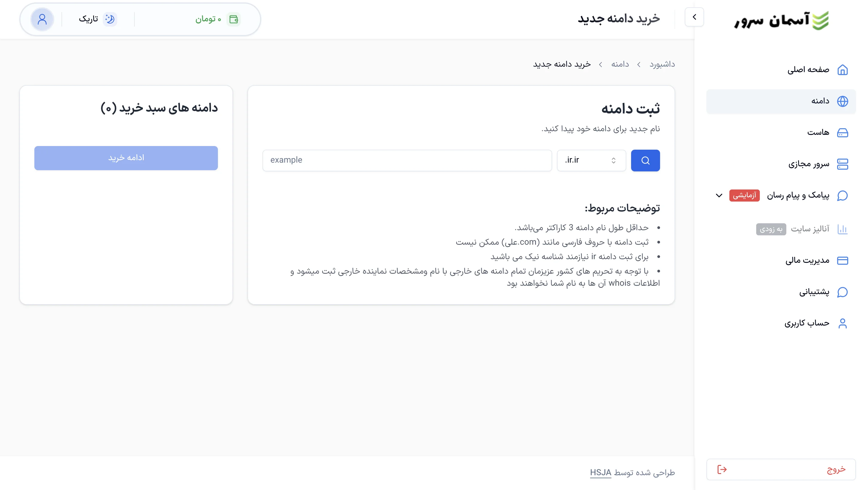Viewport: 868px width, 490px height.
Task: Click the credit card icon for مدیریت مالی
Action: (842, 260)
